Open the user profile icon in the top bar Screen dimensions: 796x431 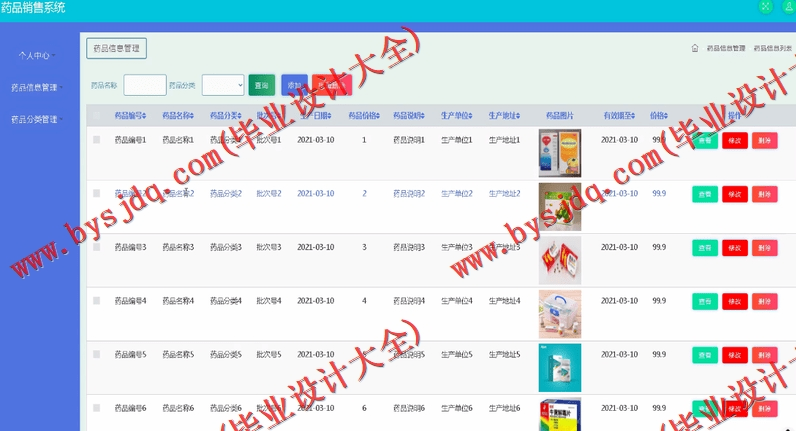point(790,6)
